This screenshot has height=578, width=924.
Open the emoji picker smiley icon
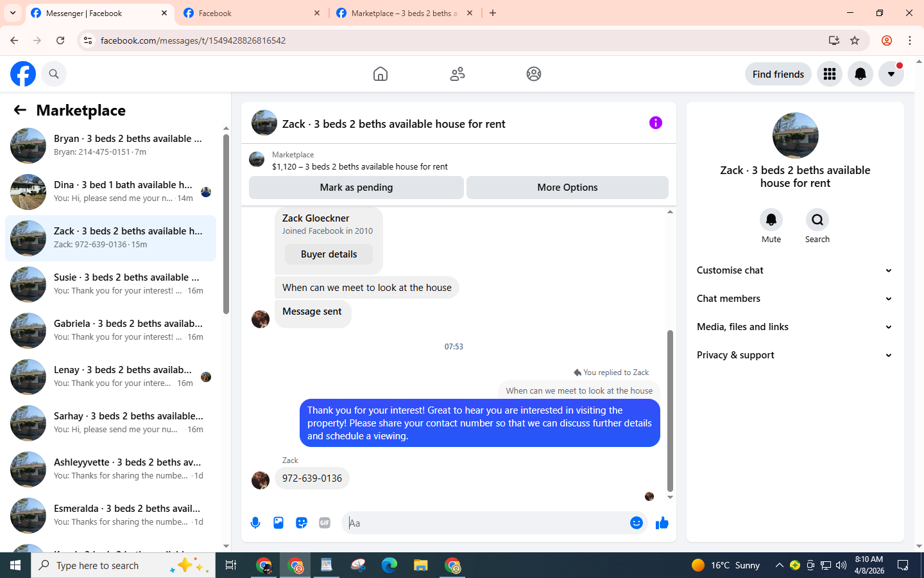(x=637, y=523)
